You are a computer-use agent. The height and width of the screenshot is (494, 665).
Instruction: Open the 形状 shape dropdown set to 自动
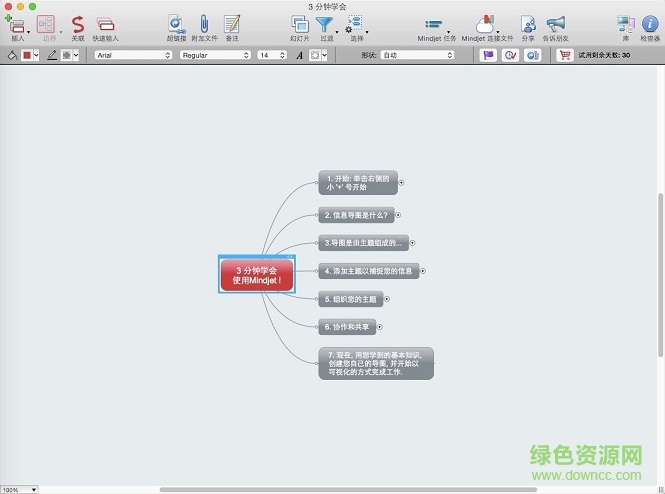pos(417,55)
